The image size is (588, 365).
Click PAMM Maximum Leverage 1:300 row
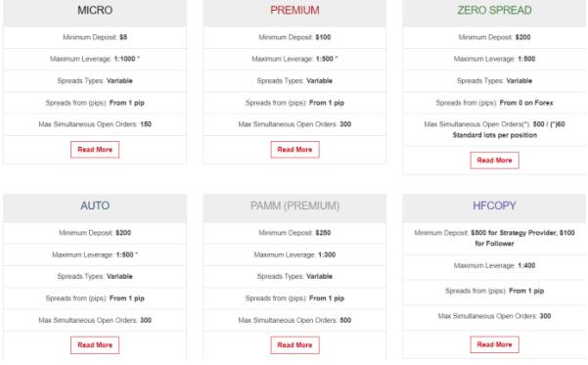click(x=294, y=254)
